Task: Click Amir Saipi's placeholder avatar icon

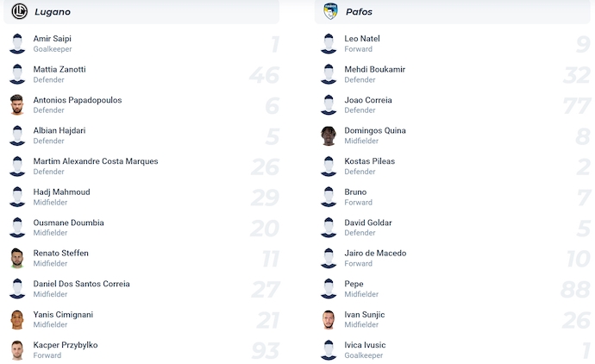Action: coord(17,44)
